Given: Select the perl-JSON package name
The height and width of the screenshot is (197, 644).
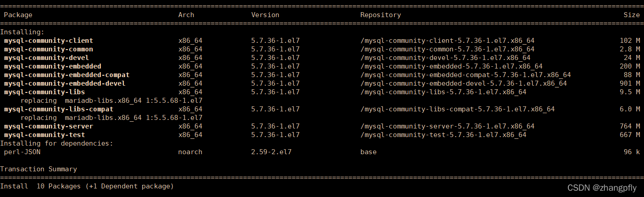Looking at the screenshot, I should (22, 152).
